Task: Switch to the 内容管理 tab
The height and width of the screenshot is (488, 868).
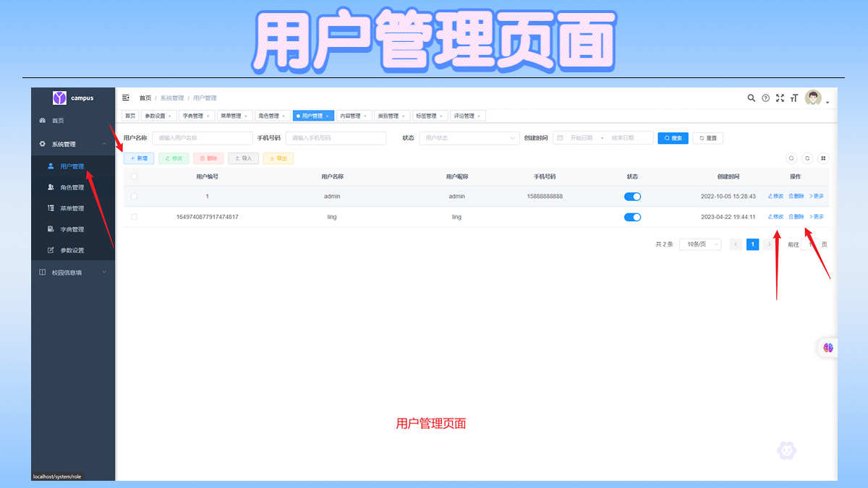Action: 353,116
